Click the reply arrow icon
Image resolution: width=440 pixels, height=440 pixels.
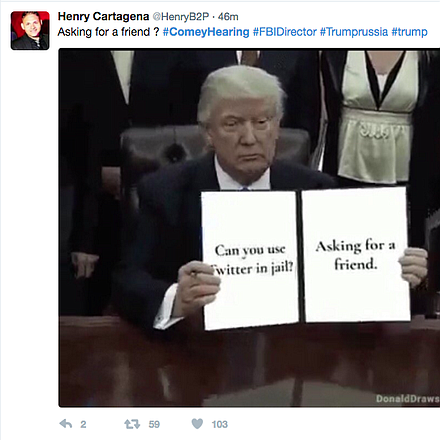pos(66,424)
